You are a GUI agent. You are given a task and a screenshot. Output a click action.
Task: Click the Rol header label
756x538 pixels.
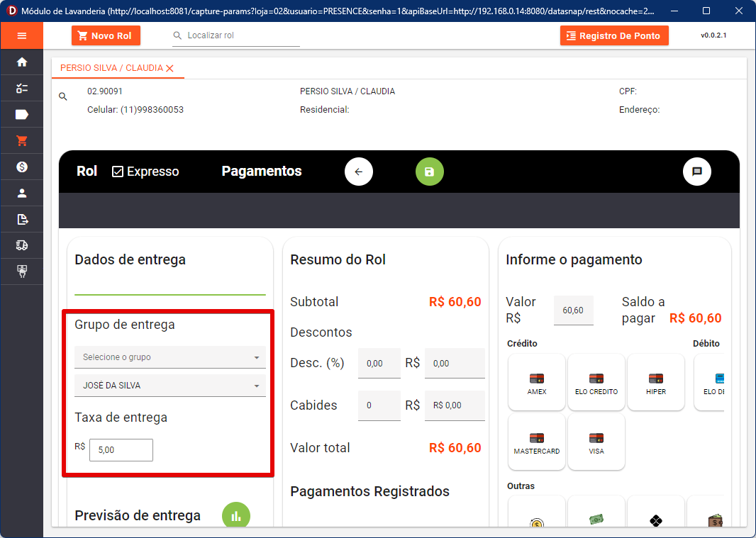coord(87,171)
